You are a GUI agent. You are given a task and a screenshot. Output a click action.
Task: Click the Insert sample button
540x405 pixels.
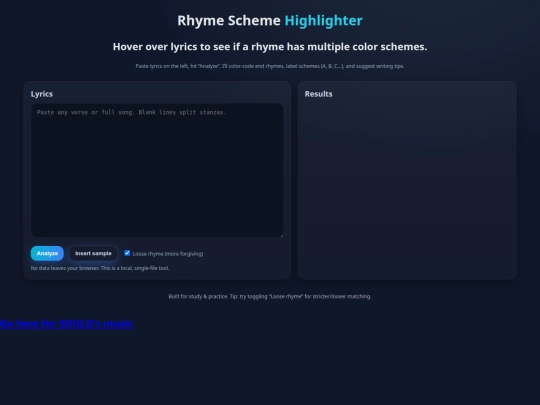point(93,253)
